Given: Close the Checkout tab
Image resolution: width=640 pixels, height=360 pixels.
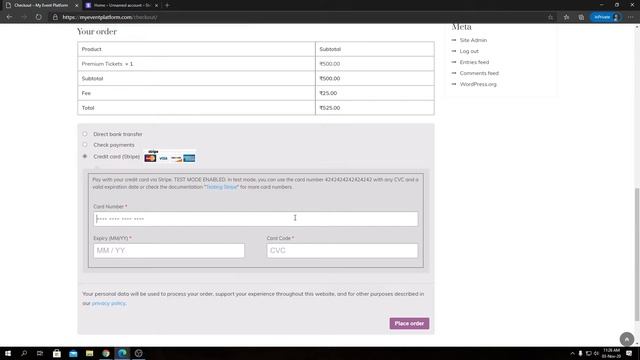Looking at the screenshot, I should [76, 5].
